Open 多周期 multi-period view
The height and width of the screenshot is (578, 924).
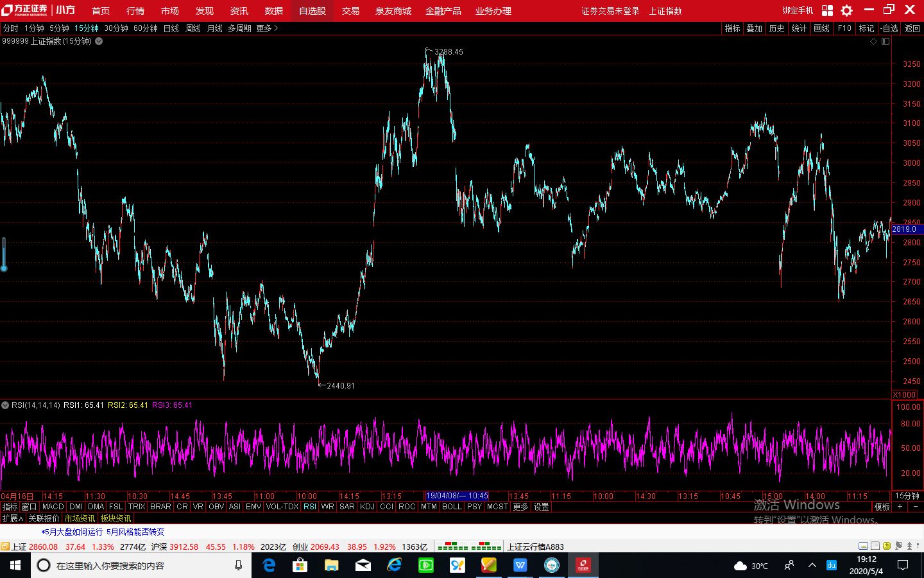pyautogui.click(x=239, y=28)
